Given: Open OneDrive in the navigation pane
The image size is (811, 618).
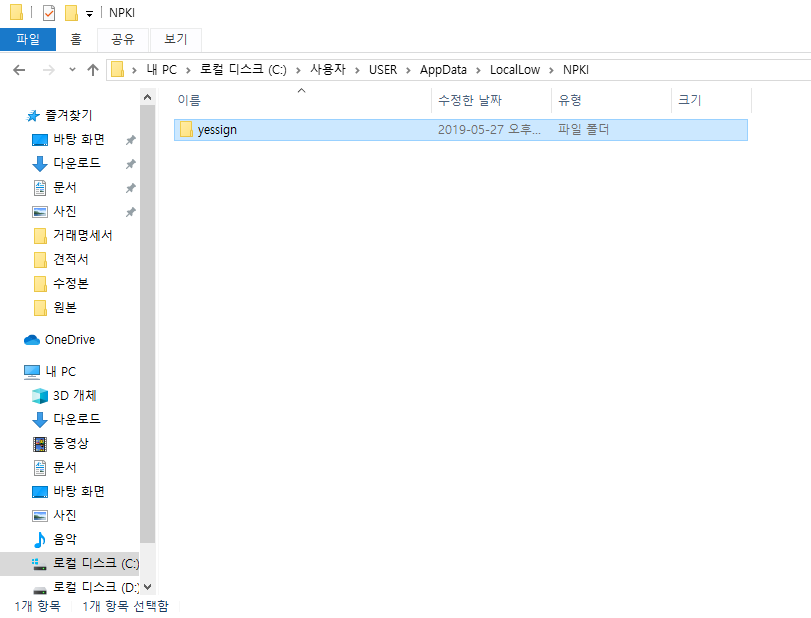Looking at the screenshot, I should pyautogui.click(x=70, y=340).
